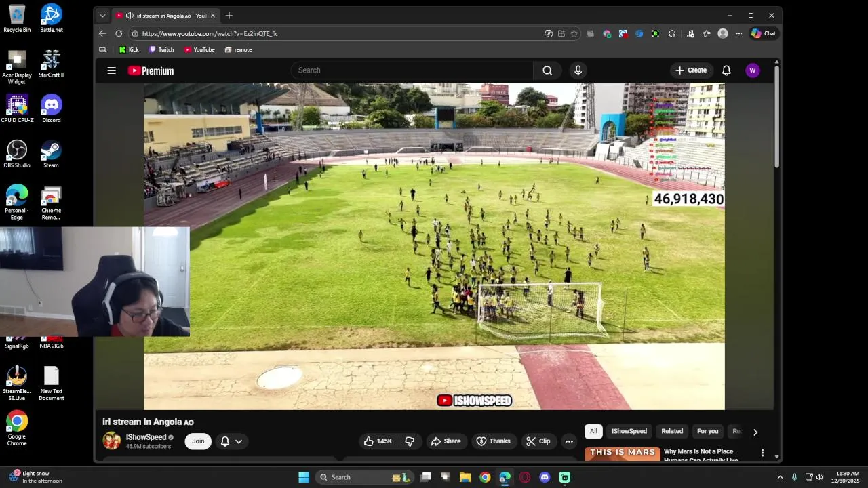
Task: Open CPUID CPU-Z desktop shortcut
Action: [17, 108]
